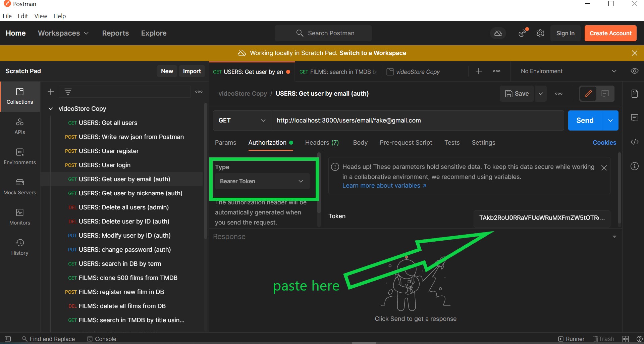
Task: Switch to the Headers (7) tab
Action: click(322, 143)
